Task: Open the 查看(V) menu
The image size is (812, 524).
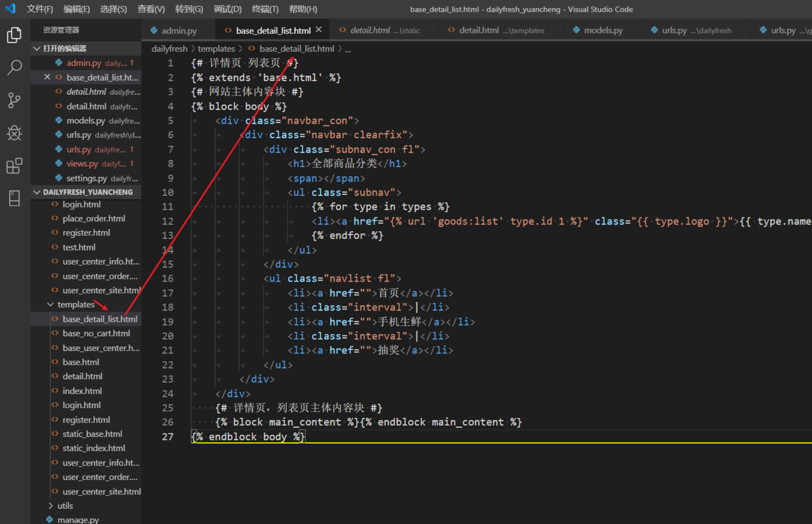Action: (x=151, y=9)
